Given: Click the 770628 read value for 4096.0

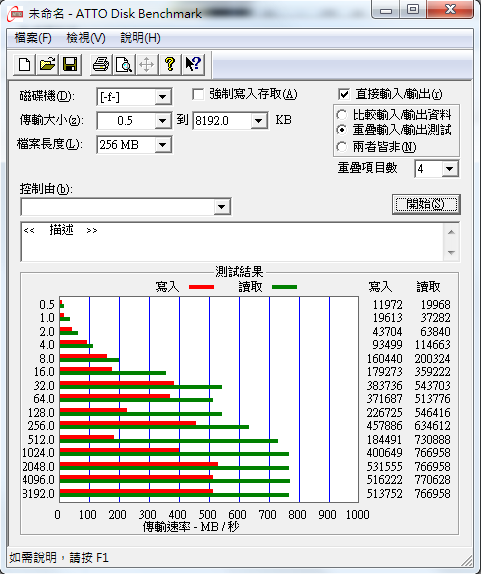Looking at the screenshot, I should tap(432, 480).
